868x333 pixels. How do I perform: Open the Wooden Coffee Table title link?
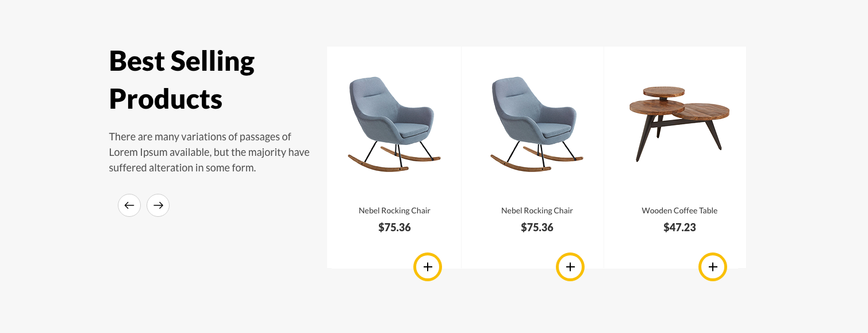tap(679, 210)
